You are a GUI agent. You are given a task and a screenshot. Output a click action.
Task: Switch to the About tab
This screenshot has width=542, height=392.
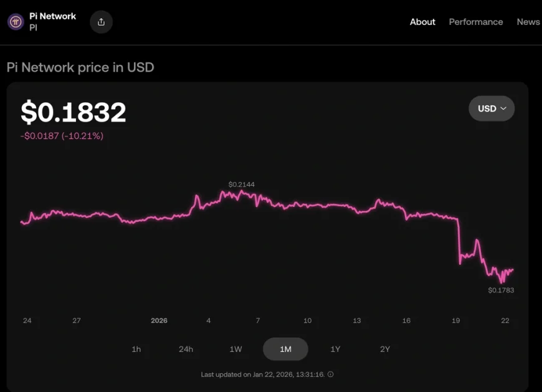coord(422,22)
